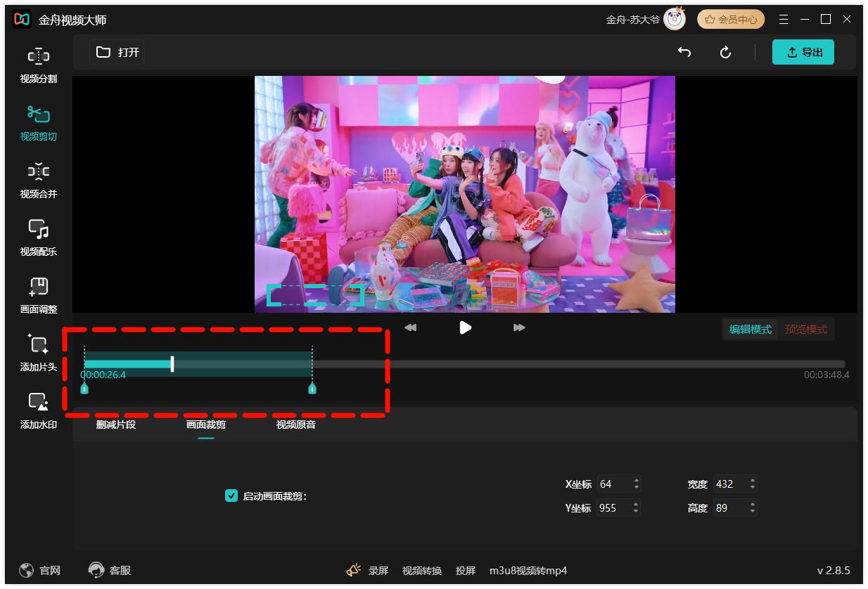
Task: Open the 视频合并 video merge tool
Action: coord(39,181)
